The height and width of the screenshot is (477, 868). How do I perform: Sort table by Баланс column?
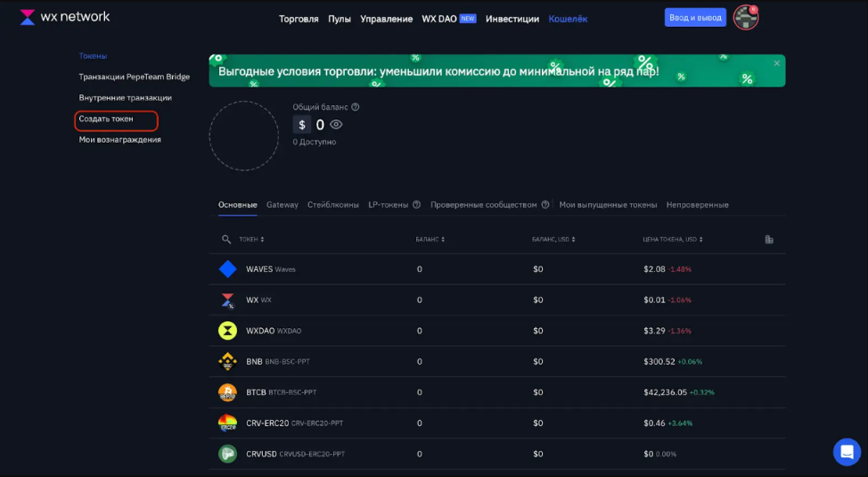430,239
